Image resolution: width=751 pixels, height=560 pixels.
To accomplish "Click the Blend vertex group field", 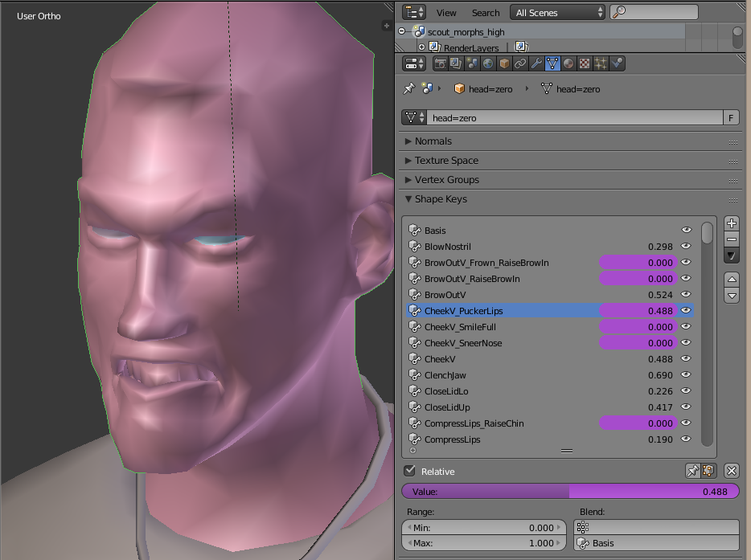I will click(x=656, y=527).
